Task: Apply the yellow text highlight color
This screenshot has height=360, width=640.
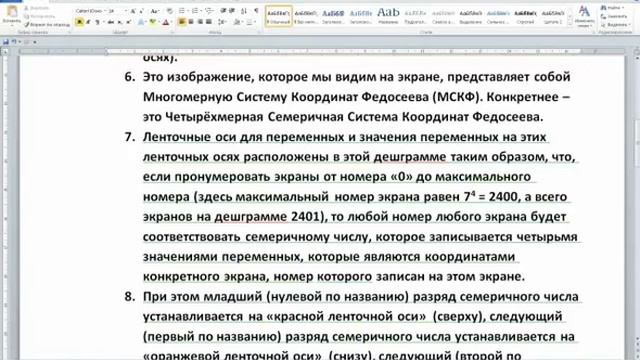Action: (x=153, y=22)
